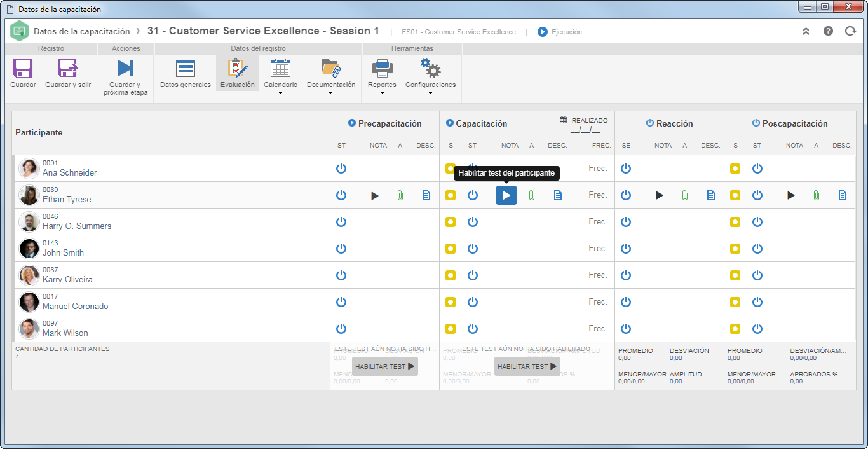Click the Datos de la capacitación breadcrumb
Image resolution: width=868 pixels, height=449 pixels.
point(82,31)
